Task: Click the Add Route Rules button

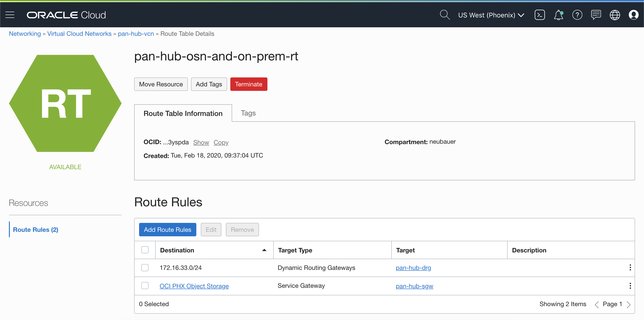Action: pyautogui.click(x=167, y=230)
